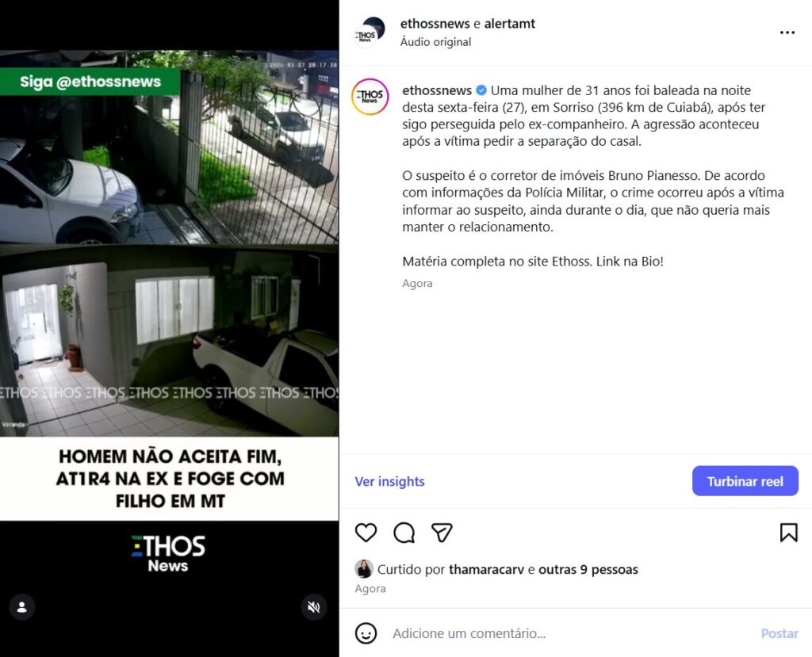
Task: Show tagged people icon on video
Action: coord(21,607)
